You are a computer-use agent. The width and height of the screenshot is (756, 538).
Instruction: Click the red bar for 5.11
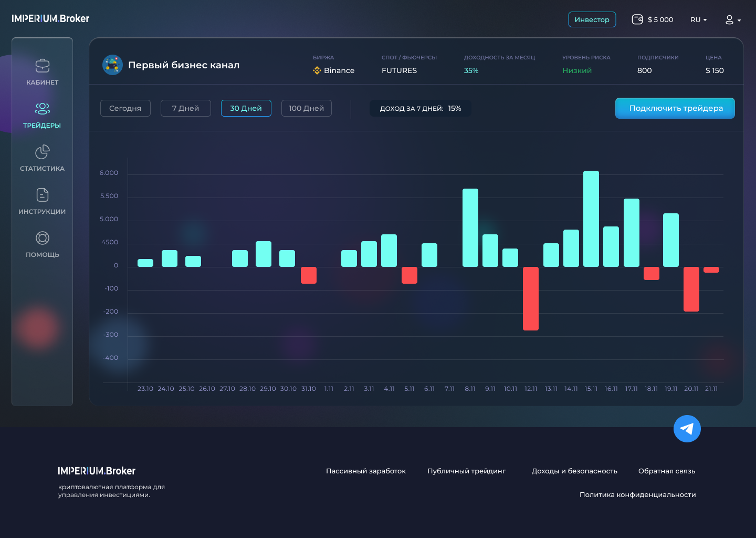tap(409, 275)
